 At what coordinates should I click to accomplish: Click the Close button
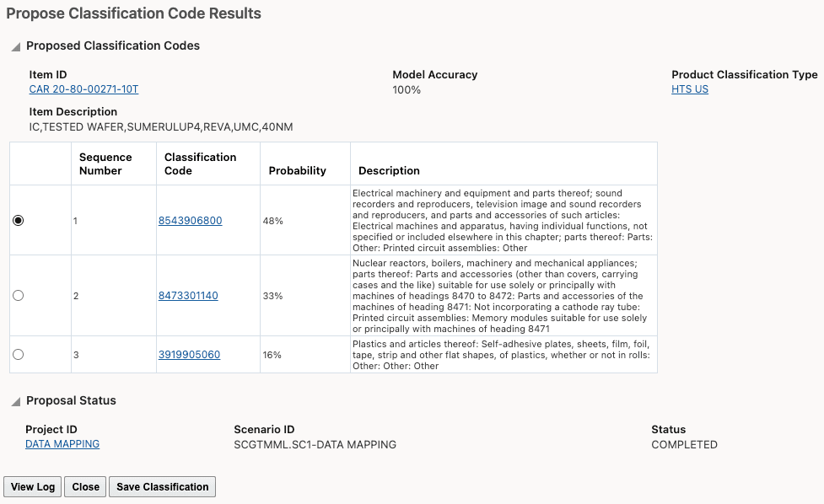(86, 486)
